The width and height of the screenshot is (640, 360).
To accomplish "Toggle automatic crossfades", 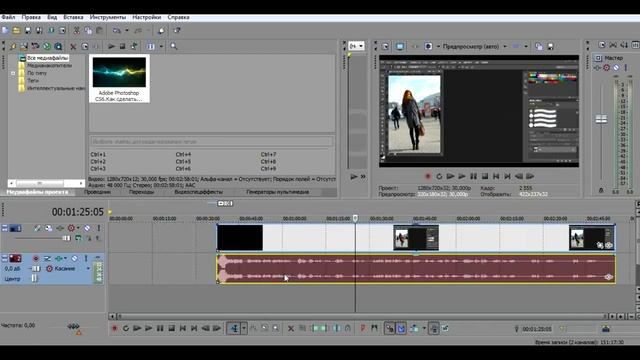I will (x=401, y=328).
